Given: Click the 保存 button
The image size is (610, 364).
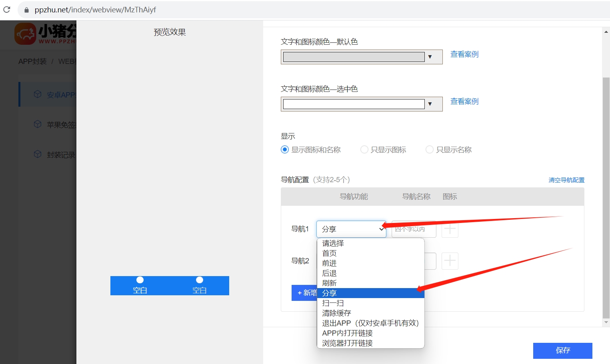Looking at the screenshot, I should click(562, 350).
